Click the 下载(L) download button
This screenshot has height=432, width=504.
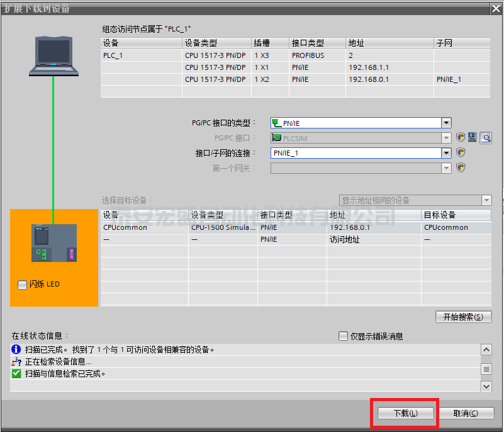[x=405, y=413]
